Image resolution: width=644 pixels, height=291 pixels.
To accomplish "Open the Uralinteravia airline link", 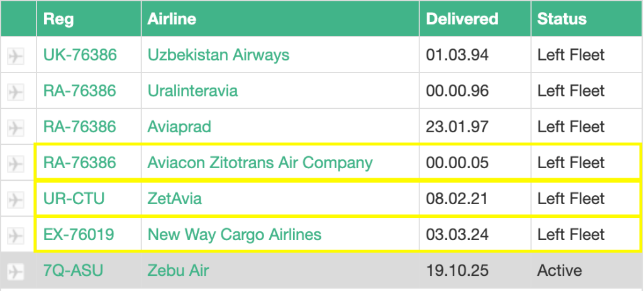I will pos(192,91).
